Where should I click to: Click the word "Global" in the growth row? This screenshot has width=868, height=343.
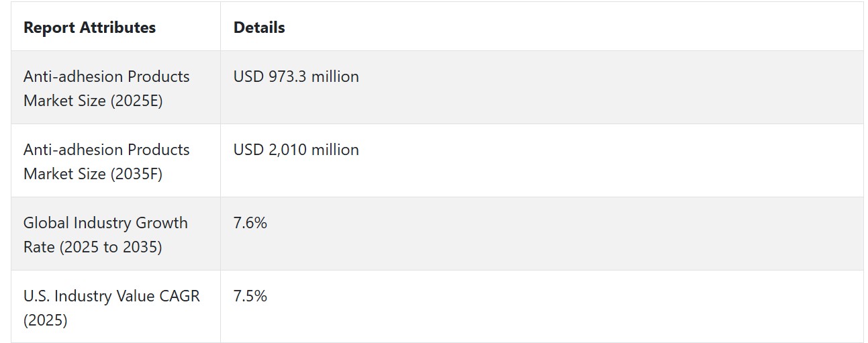pos(45,223)
